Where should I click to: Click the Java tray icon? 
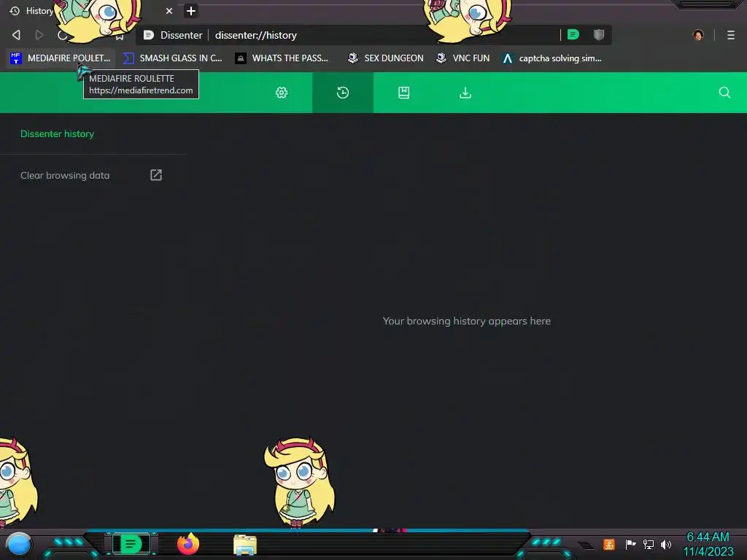pyautogui.click(x=609, y=544)
